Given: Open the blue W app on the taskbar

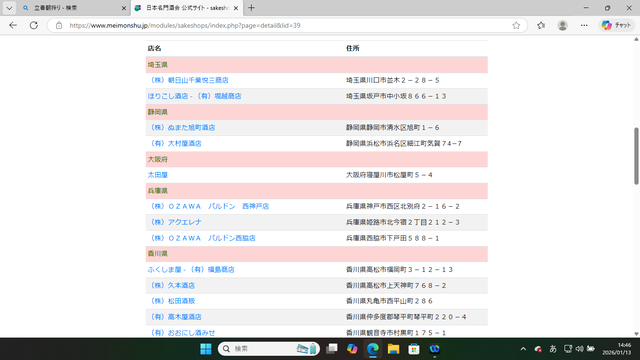Looking at the screenshot, I should click(434, 349).
